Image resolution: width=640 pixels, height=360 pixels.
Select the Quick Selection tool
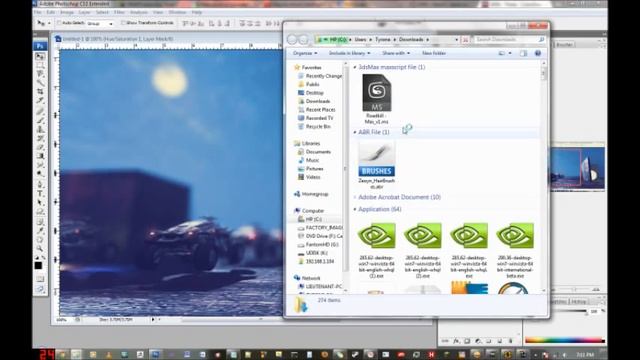(x=40, y=82)
